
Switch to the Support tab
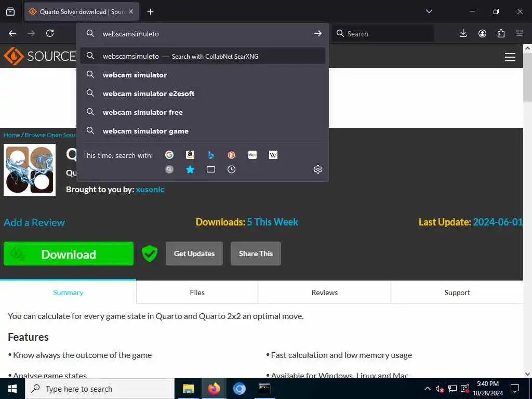point(457,292)
